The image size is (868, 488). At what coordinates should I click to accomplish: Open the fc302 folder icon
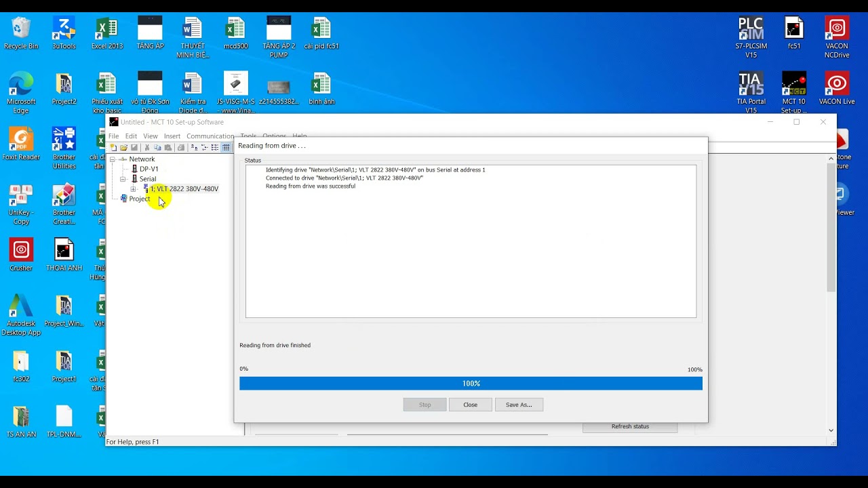click(21, 366)
